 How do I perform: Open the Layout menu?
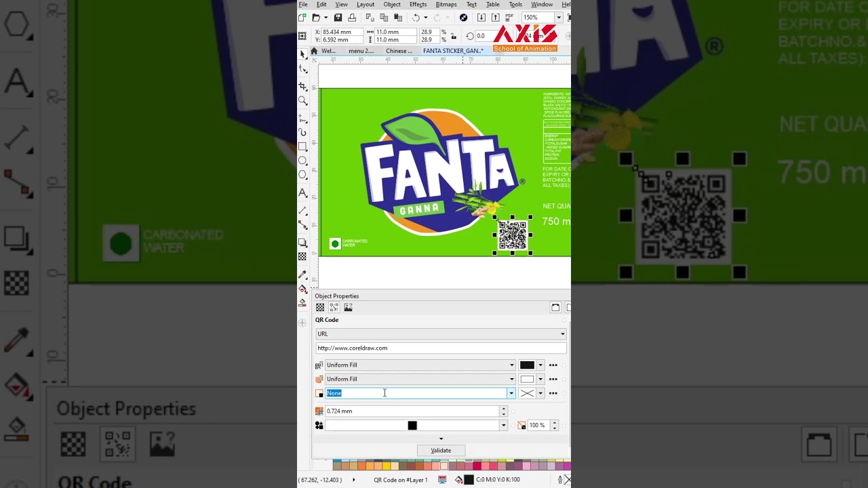366,5
